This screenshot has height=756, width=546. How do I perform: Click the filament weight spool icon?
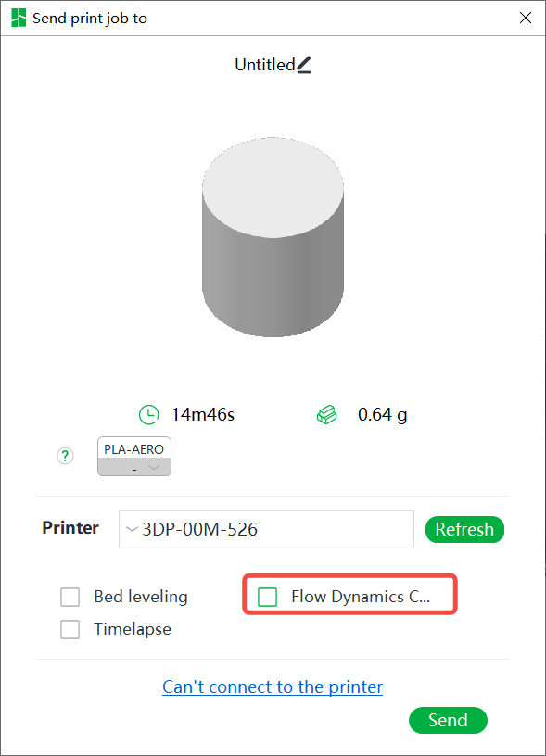point(326,415)
